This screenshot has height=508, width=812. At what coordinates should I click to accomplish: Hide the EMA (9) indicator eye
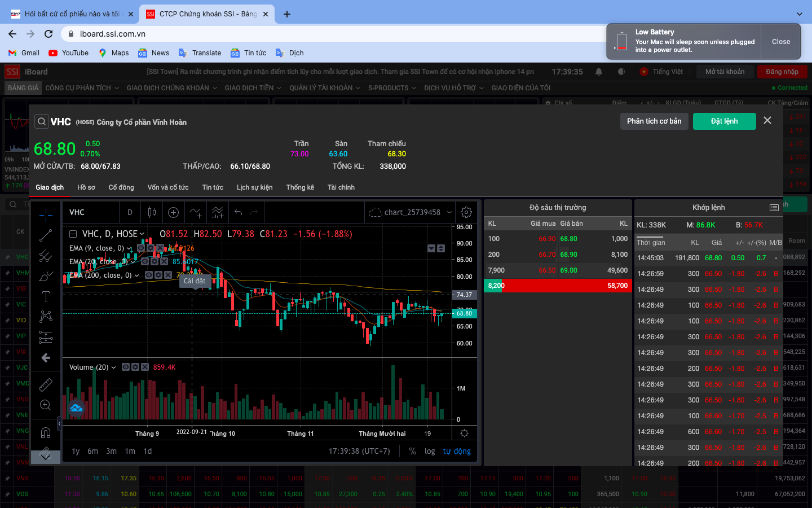point(141,248)
